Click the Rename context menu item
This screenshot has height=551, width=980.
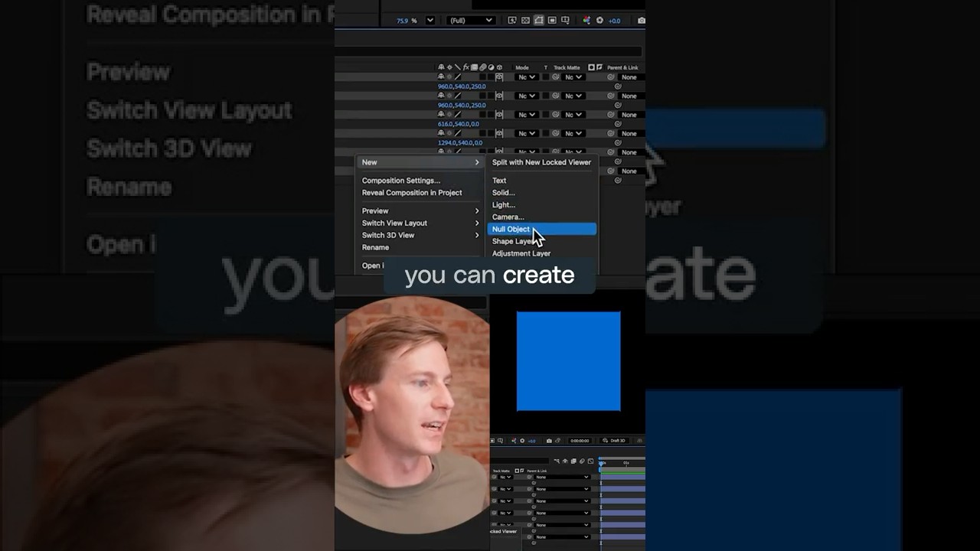tap(420, 247)
